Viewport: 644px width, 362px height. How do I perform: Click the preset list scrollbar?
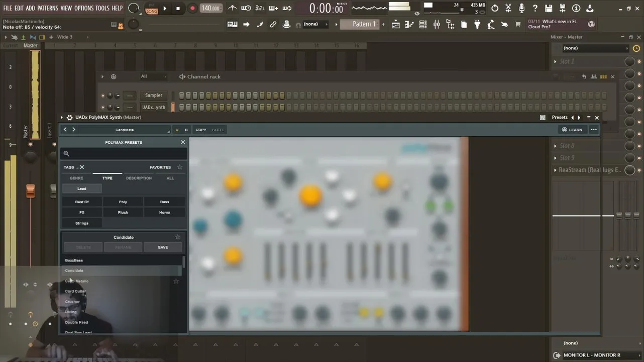tap(183, 262)
